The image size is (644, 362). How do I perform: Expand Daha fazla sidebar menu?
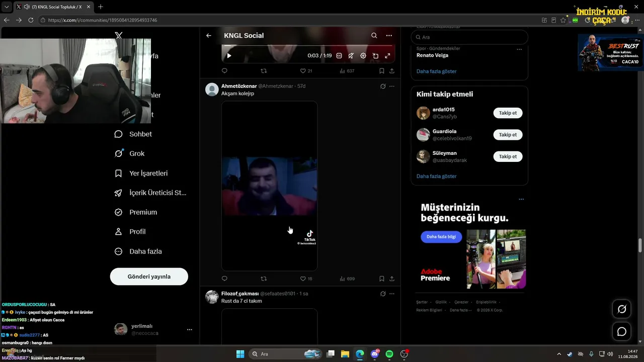(138, 251)
